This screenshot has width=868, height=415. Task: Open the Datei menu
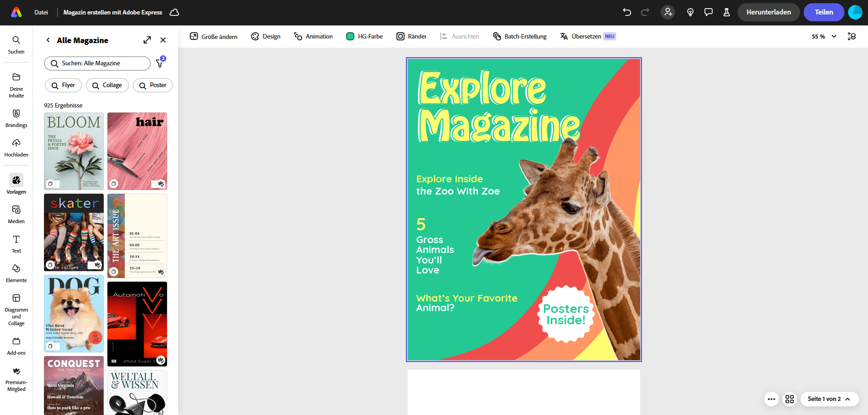tap(41, 12)
